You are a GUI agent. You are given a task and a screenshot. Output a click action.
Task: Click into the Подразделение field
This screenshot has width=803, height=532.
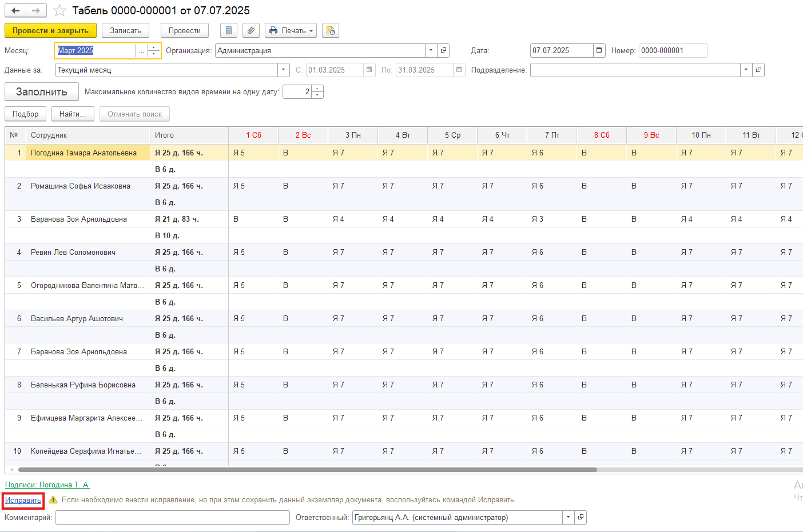[x=635, y=70]
